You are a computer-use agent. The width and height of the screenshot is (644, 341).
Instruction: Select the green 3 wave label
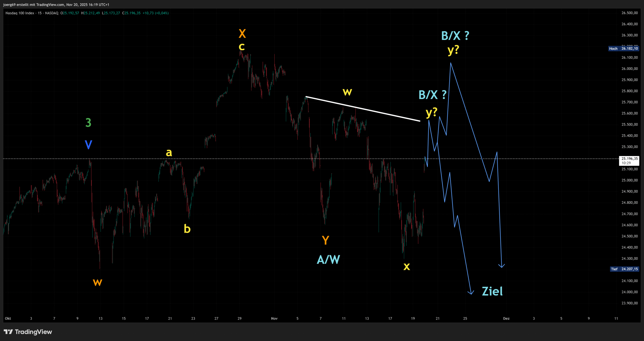click(x=88, y=123)
